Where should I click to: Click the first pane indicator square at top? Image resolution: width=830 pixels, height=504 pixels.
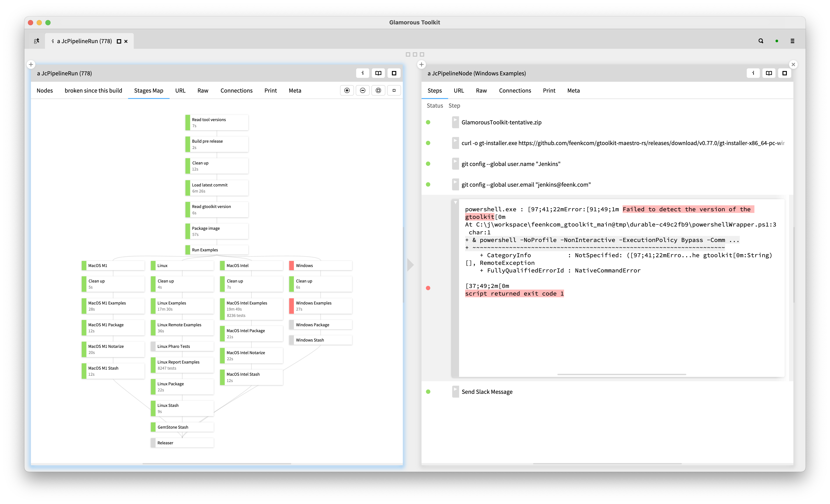coord(408,54)
